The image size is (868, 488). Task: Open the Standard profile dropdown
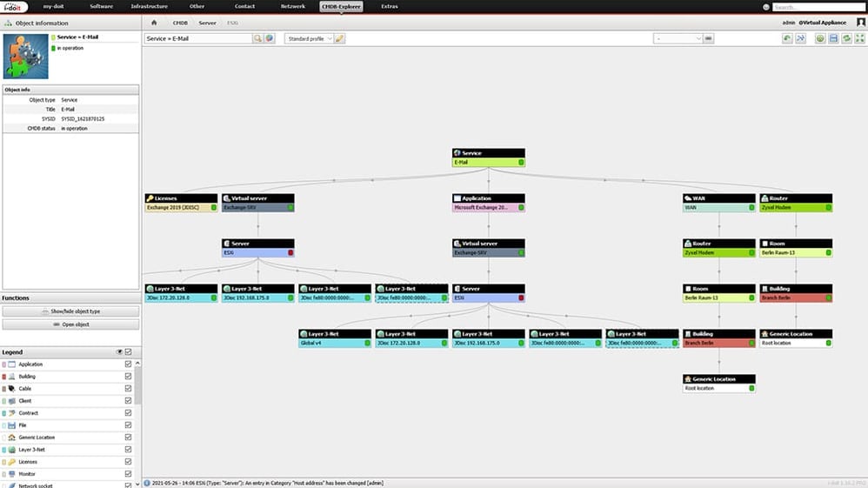(x=309, y=38)
